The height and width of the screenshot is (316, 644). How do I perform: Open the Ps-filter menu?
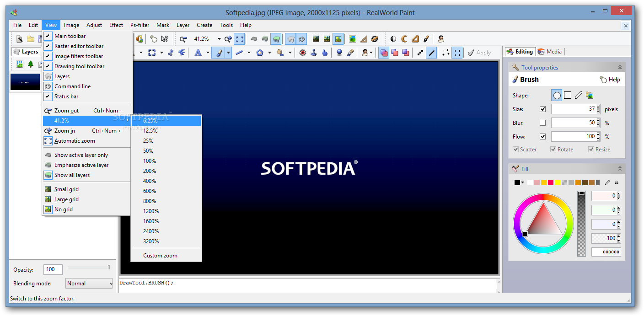(x=140, y=25)
